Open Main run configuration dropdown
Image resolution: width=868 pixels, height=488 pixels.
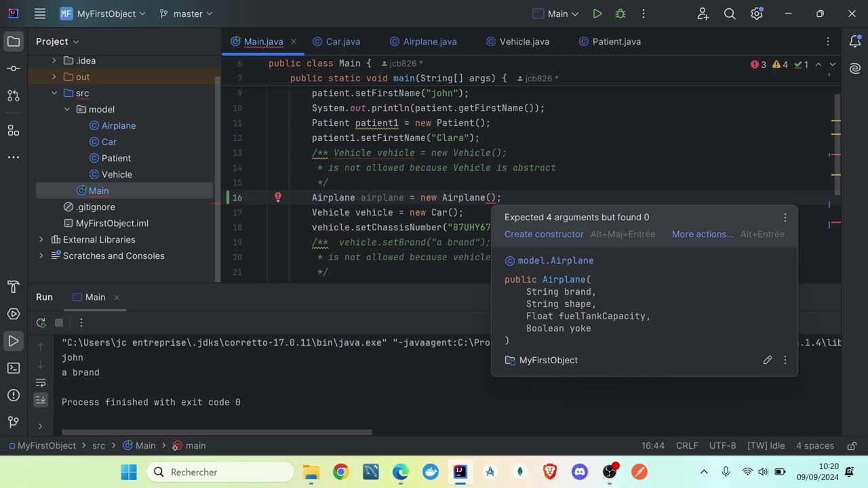(556, 14)
